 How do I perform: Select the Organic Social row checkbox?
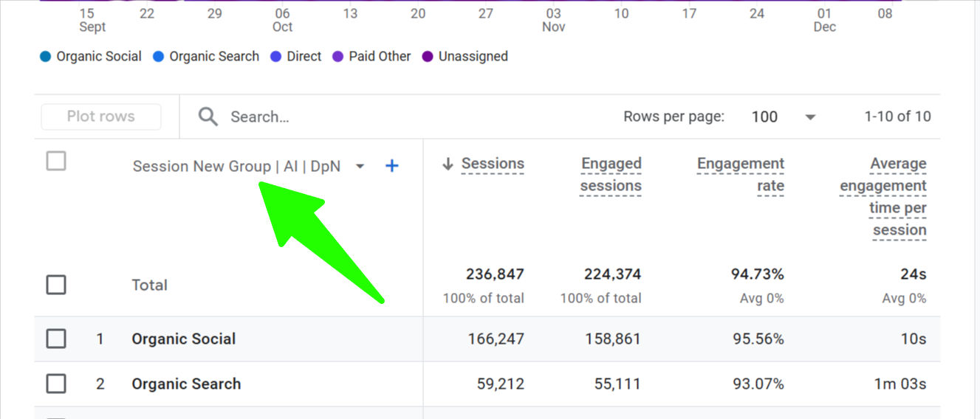[56, 339]
